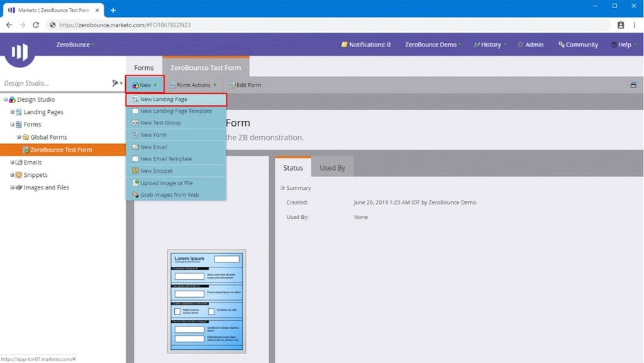Open the form preview thumbnail
The height and width of the screenshot is (363, 644).
(x=206, y=301)
